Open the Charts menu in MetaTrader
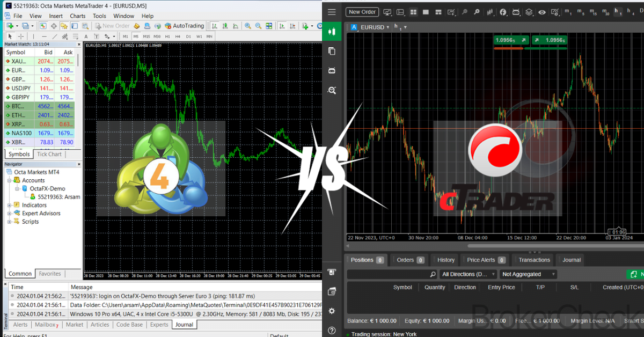 point(77,16)
